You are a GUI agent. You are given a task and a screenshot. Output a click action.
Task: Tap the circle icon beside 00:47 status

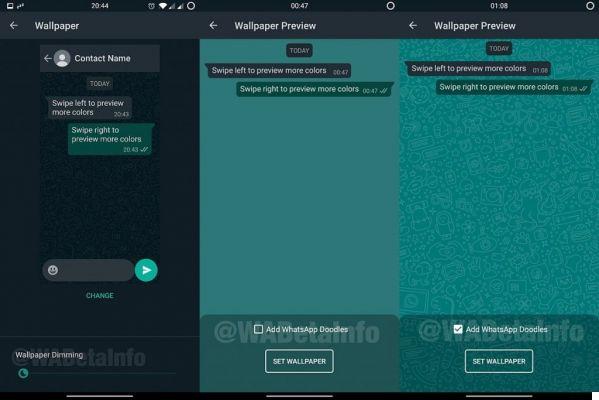click(390, 6)
